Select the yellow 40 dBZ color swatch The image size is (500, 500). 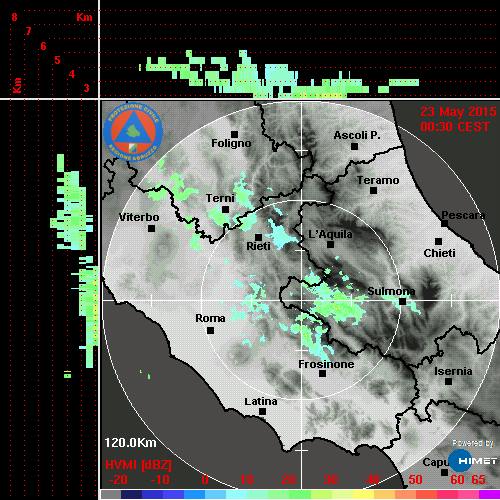tap(363, 494)
